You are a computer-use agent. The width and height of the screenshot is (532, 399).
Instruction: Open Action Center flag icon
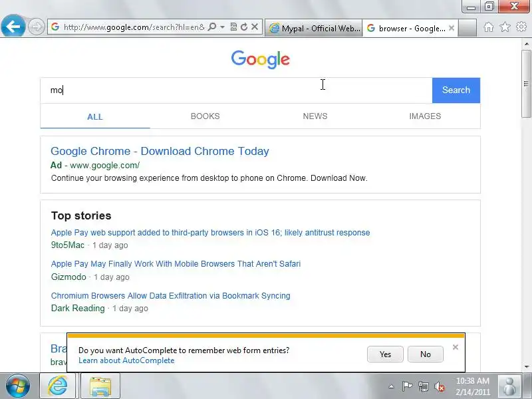(x=407, y=386)
